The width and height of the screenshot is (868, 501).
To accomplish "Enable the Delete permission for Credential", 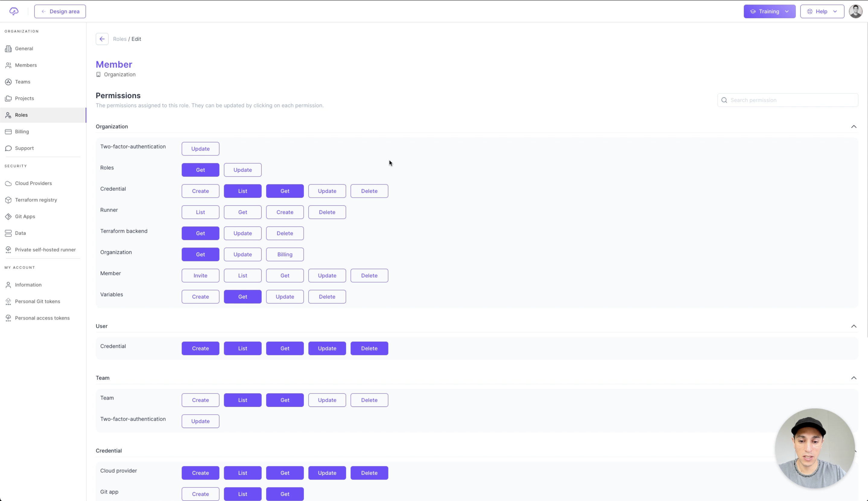I will [369, 191].
